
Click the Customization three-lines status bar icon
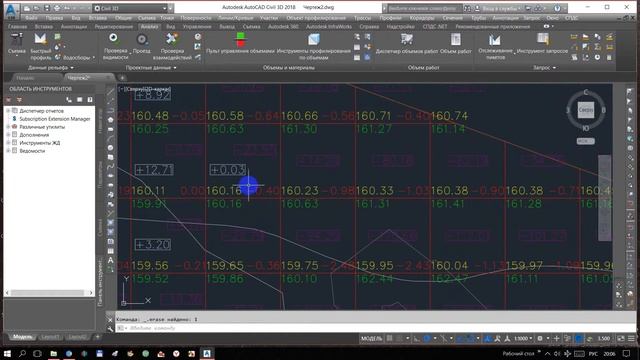(x=631, y=338)
